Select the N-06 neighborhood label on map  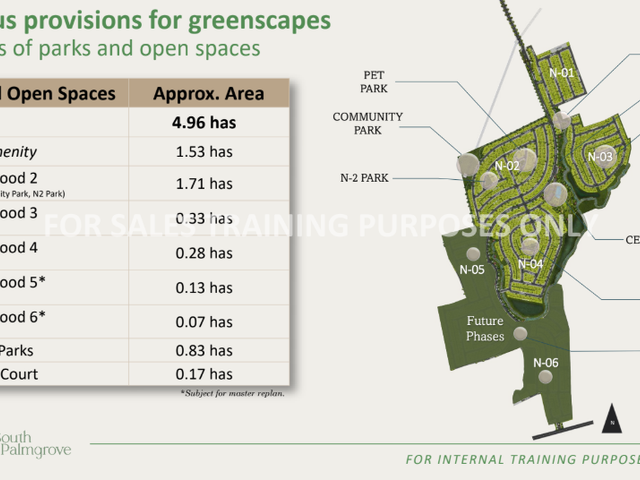pos(546,363)
